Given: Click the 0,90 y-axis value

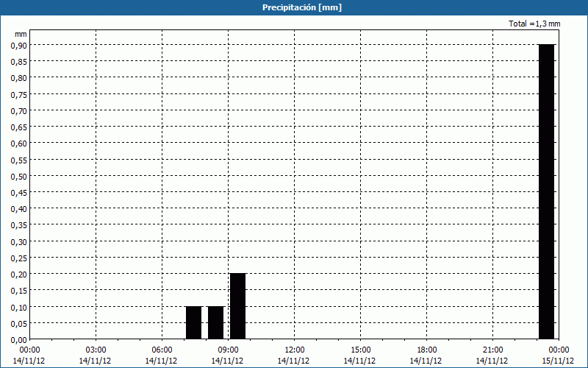Looking at the screenshot, I should (19, 45).
